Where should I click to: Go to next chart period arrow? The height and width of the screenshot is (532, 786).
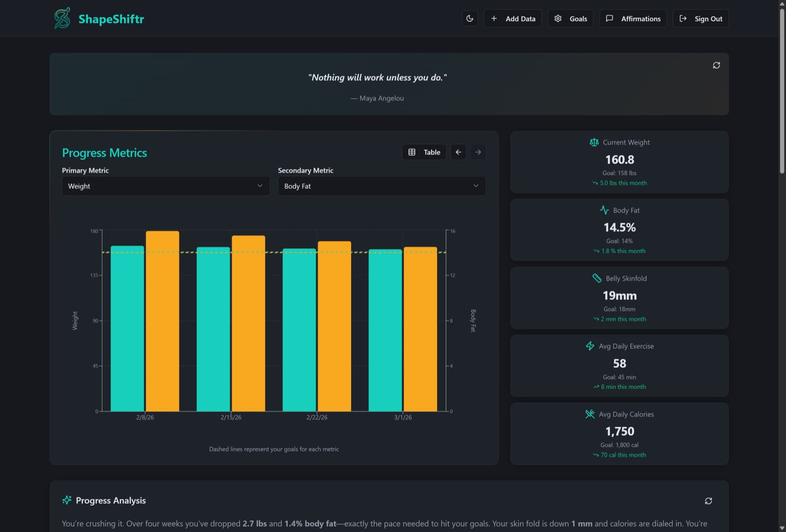pyautogui.click(x=478, y=152)
